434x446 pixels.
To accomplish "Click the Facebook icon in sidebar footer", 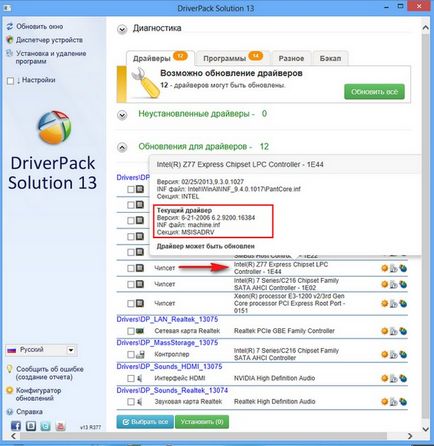I will 16,426.
